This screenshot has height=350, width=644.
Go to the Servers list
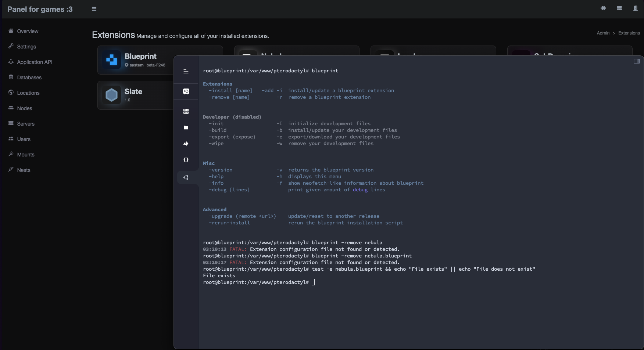click(26, 124)
